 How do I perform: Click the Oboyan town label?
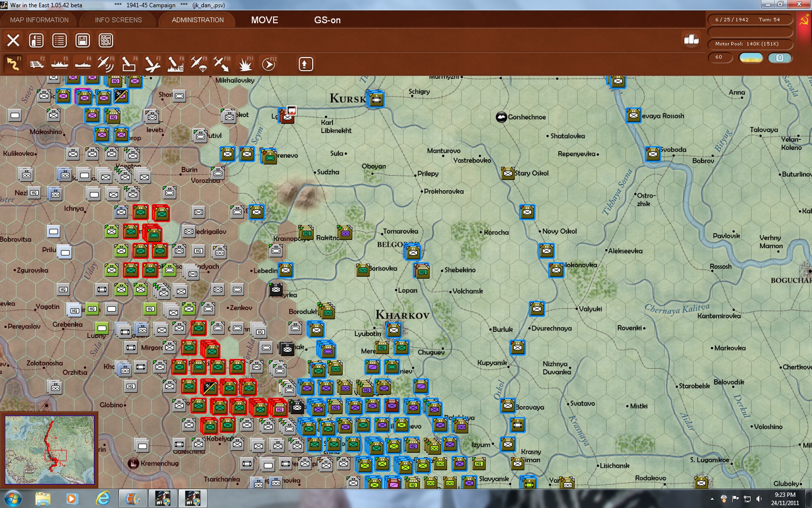[374, 166]
